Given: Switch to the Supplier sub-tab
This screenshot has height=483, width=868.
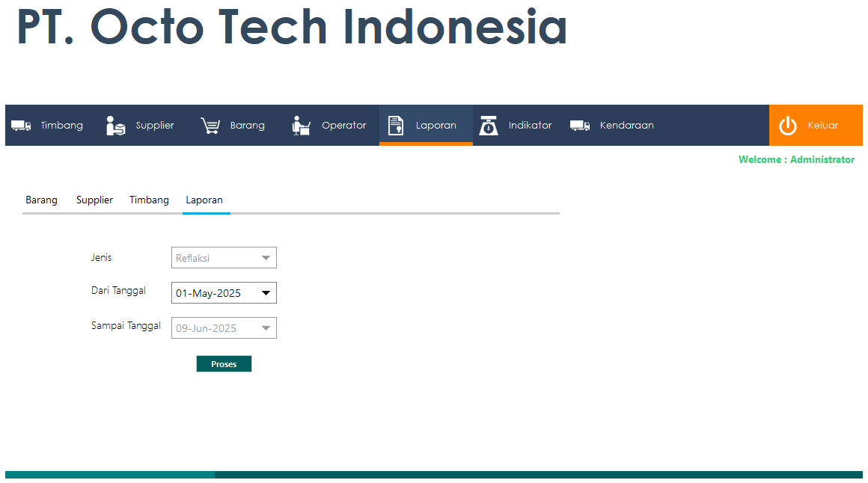Looking at the screenshot, I should (95, 200).
